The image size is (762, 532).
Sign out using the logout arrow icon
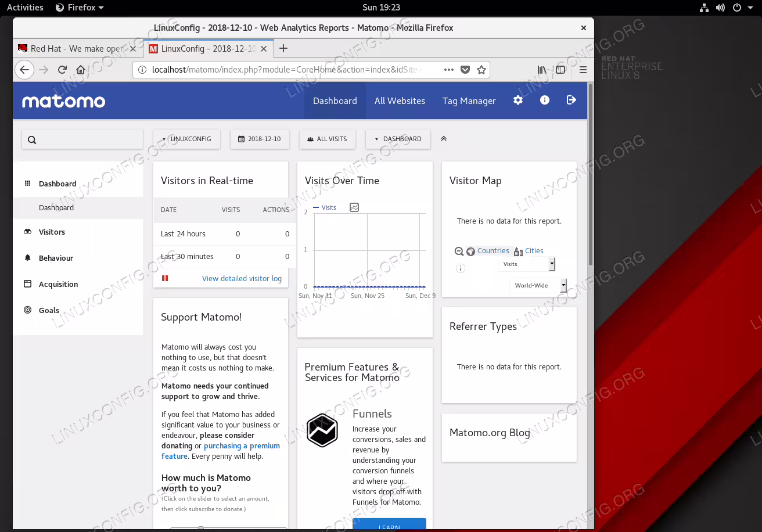point(571,100)
